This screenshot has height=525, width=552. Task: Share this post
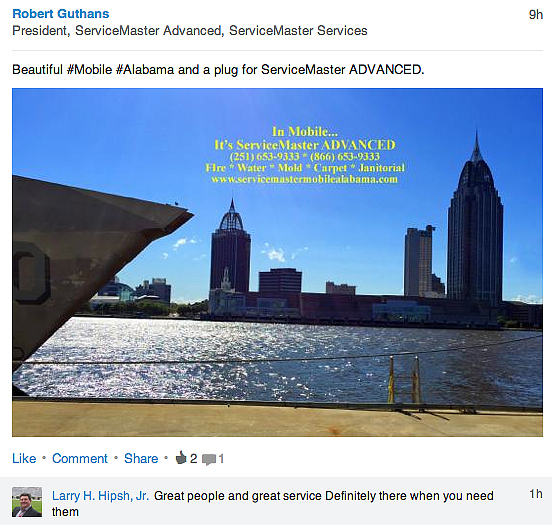141,458
